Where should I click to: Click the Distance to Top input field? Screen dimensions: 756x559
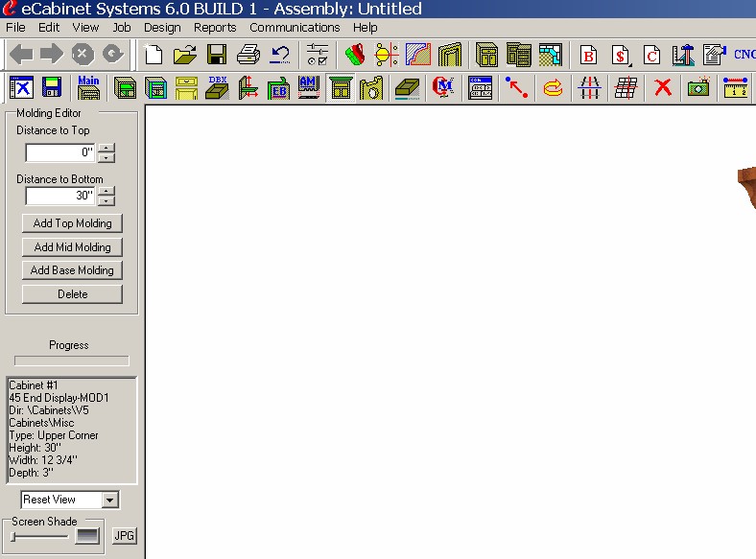pyautogui.click(x=60, y=152)
